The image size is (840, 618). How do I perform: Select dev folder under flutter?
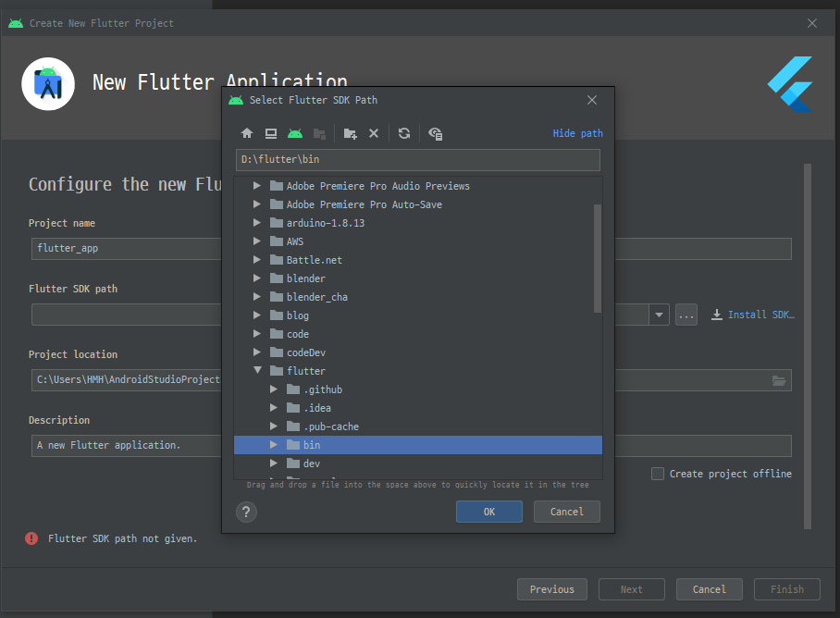point(312,463)
